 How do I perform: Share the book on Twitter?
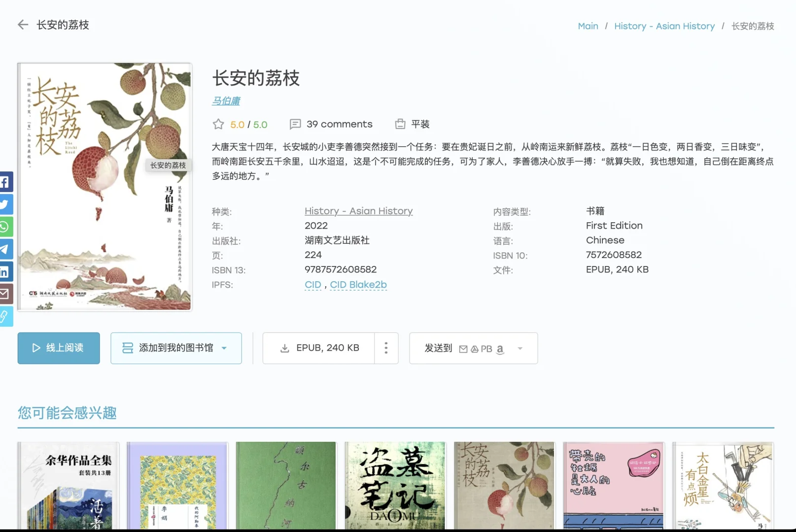coord(5,205)
